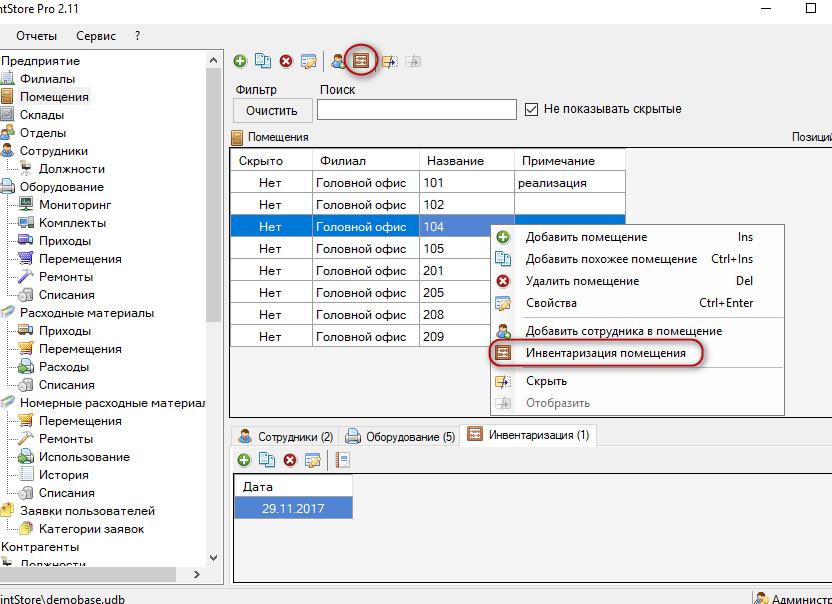
Task: Click the tree panel scroll up arrow
Action: pos(213,61)
